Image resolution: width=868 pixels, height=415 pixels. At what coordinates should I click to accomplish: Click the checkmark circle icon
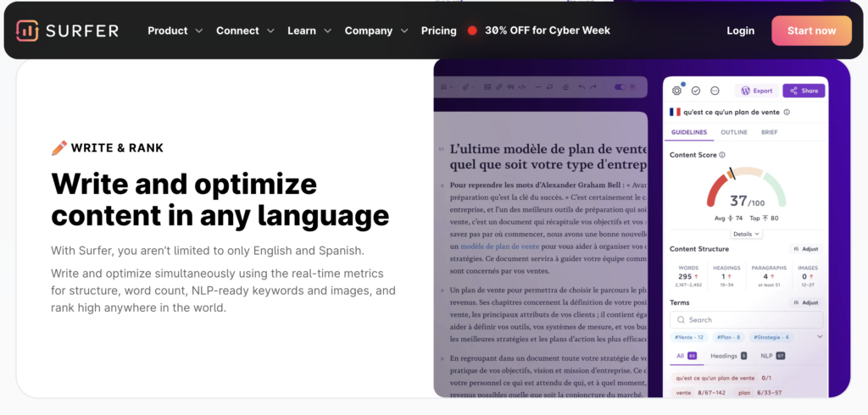pos(696,91)
